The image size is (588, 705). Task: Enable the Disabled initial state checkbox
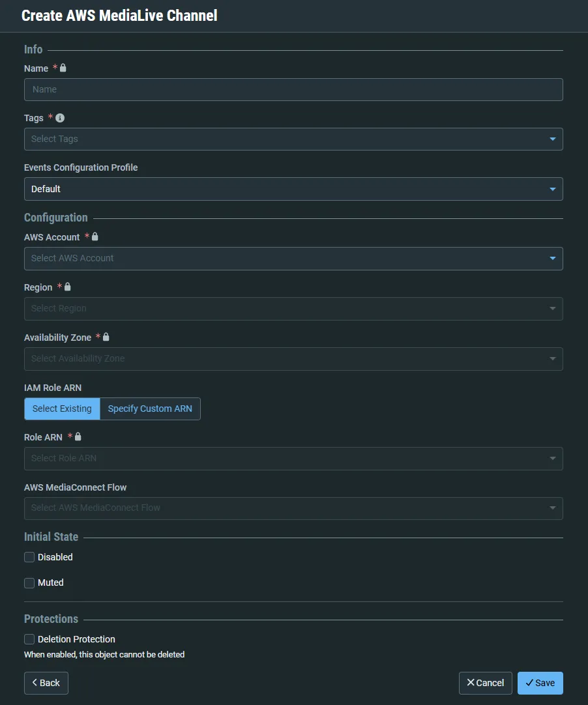tap(29, 557)
